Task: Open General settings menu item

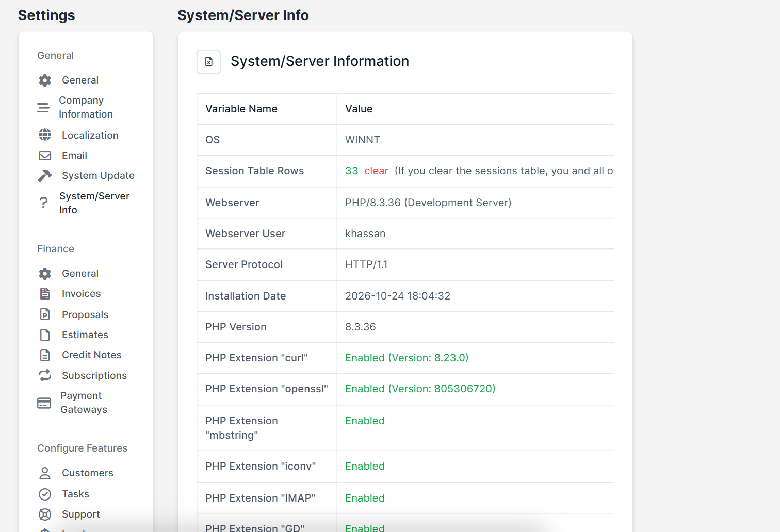Action: (80, 80)
